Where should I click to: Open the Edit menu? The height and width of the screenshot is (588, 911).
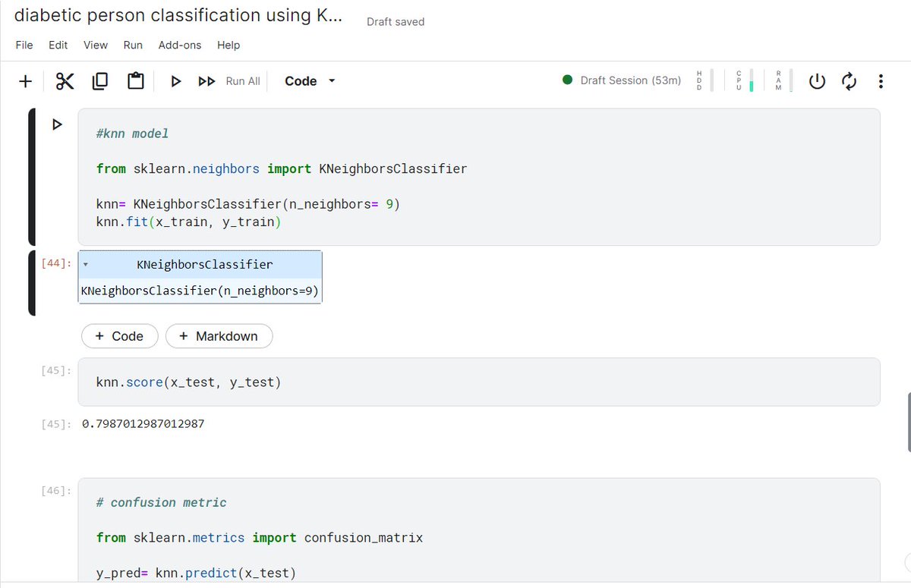pyautogui.click(x=58, y=45)
